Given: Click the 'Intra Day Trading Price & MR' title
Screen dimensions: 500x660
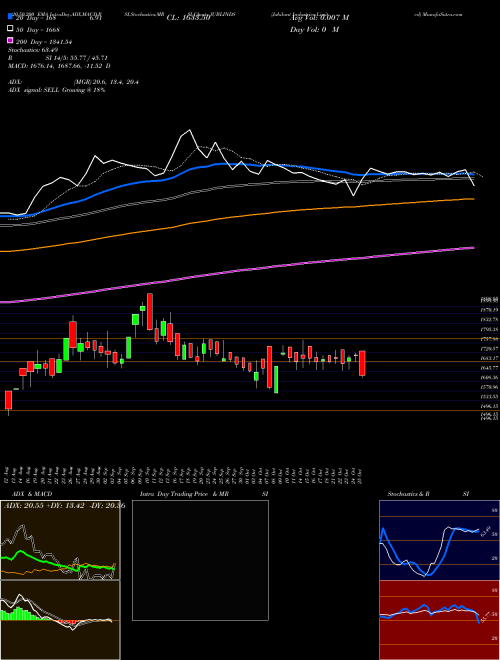Looking at the screenshot, I should [184, 494].
